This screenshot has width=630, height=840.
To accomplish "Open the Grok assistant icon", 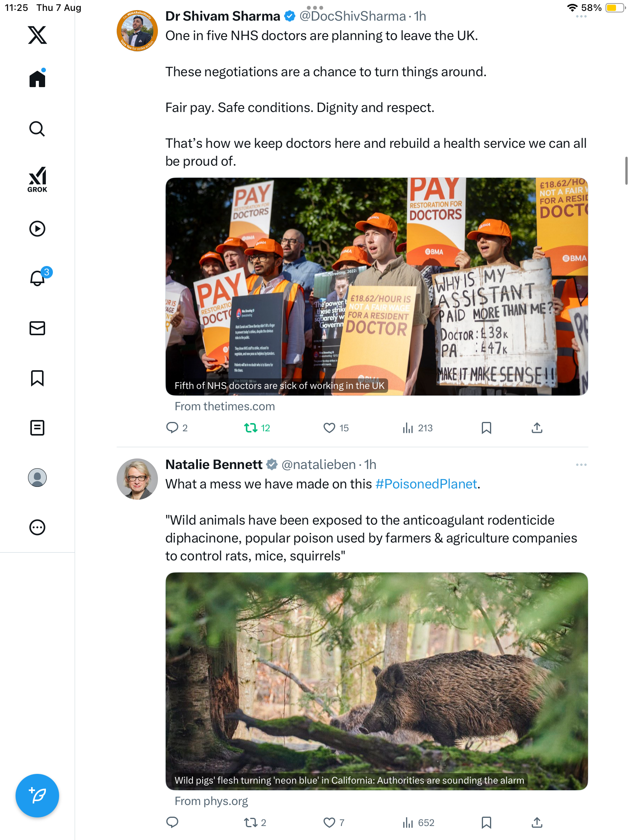I will pyautogui.click(x=37, y=179).
